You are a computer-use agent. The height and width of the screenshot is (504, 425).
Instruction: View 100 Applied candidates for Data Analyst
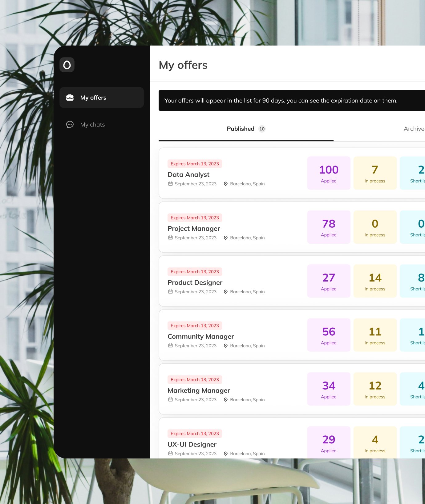tap(329, 173)
